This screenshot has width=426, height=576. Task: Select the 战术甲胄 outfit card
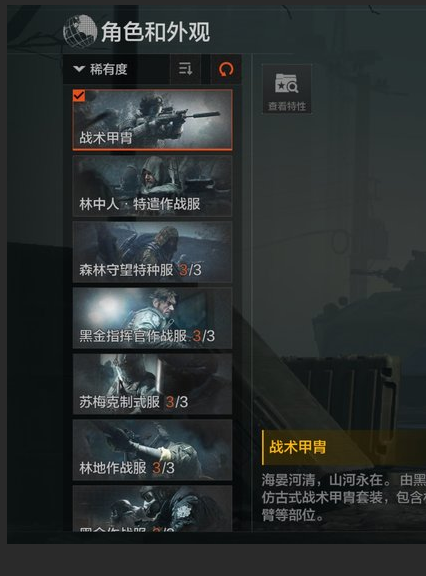pos(152,120)
